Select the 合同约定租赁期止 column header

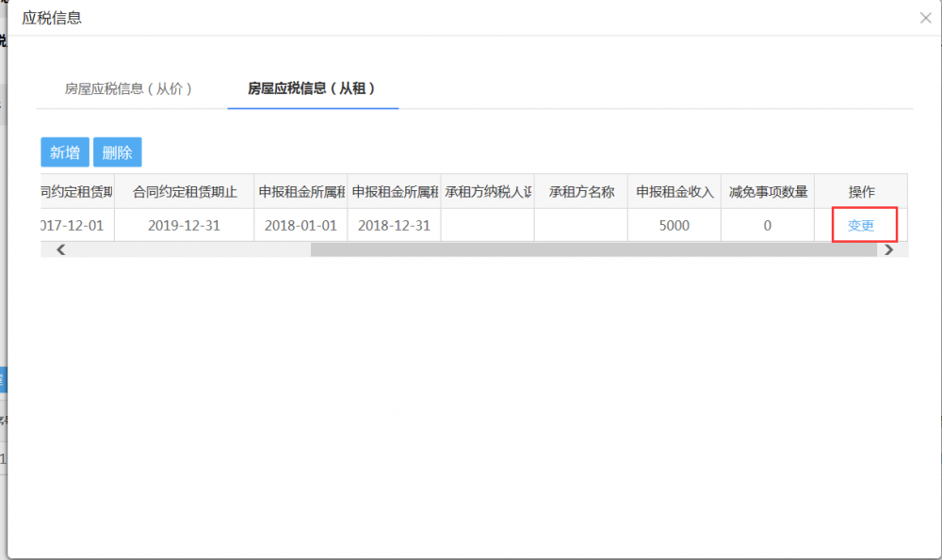click(183, 191)
